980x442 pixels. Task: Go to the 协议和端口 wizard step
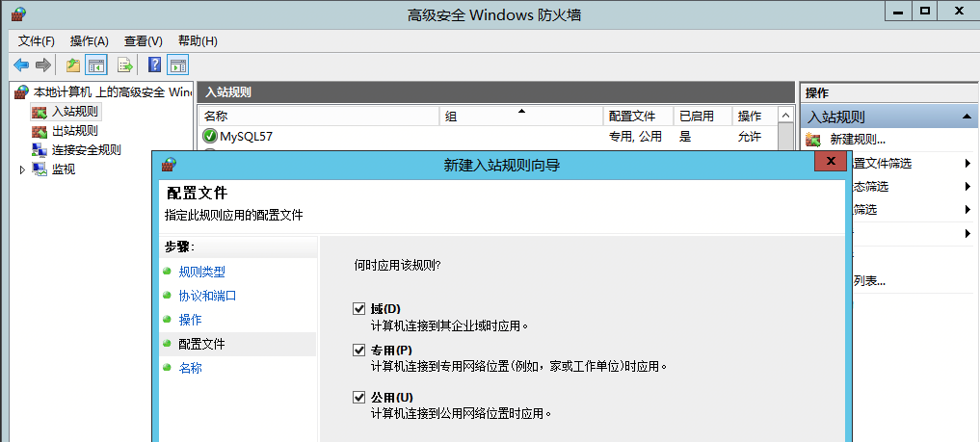207,296
